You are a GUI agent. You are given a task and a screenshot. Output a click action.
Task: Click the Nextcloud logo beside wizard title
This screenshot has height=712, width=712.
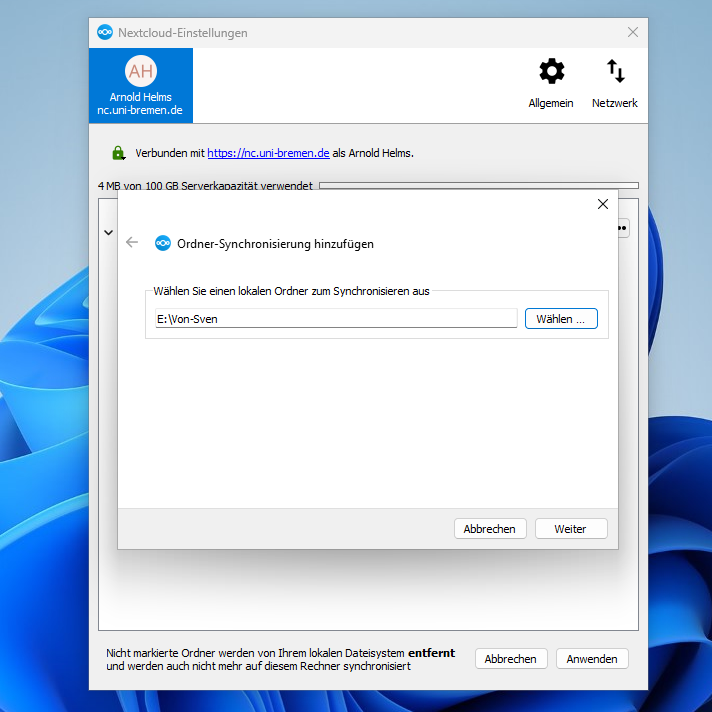click(x=162, y=243)
